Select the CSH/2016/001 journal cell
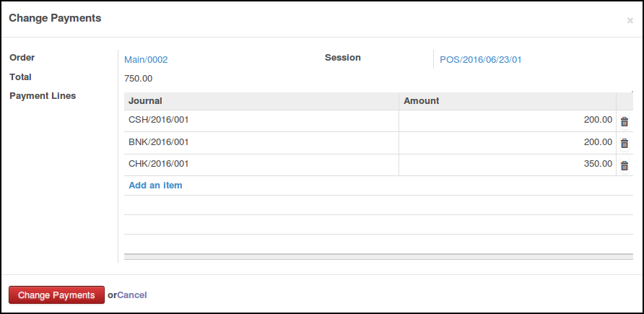Image resolution: width=644 pixels, height=314 pixels. point(261,121)
